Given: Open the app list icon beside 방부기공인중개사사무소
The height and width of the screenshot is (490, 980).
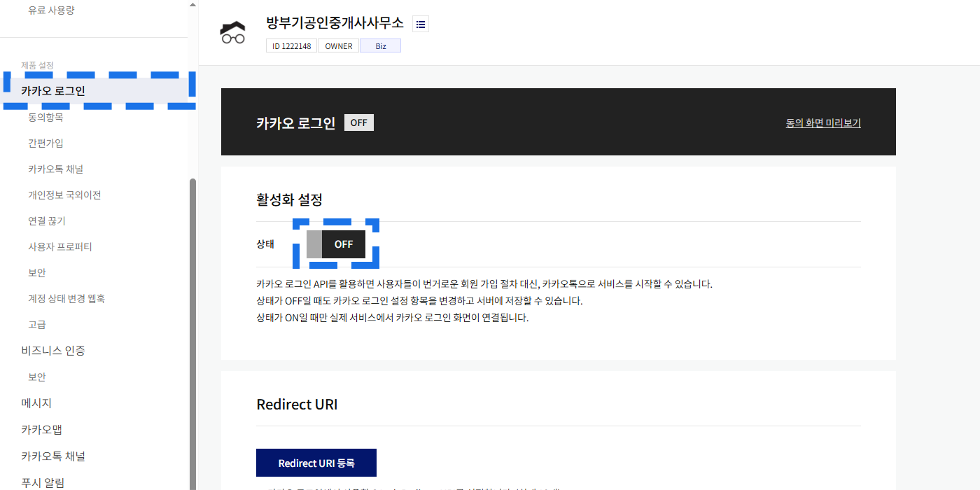Looking at the screenshot, I should point(420,24).
